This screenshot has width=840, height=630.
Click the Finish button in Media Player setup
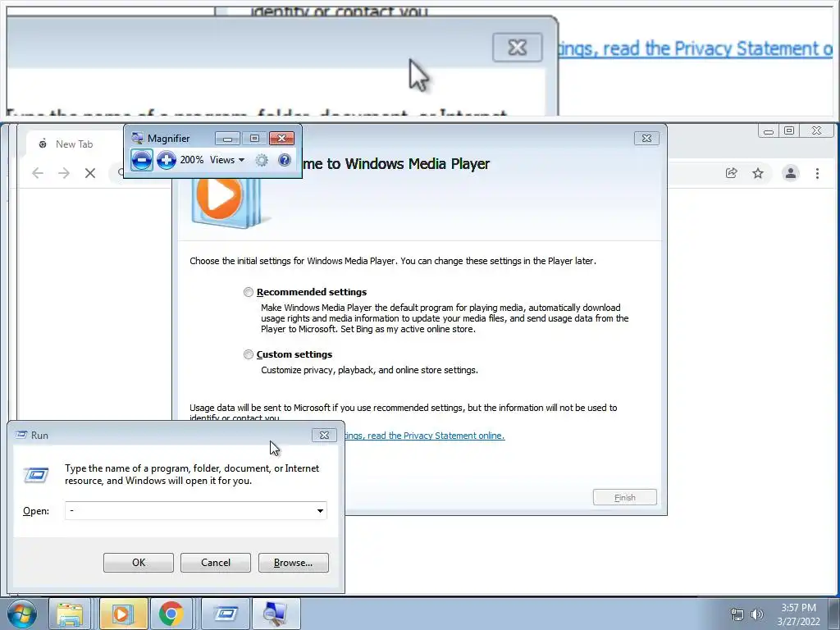[x=624, y=497]
